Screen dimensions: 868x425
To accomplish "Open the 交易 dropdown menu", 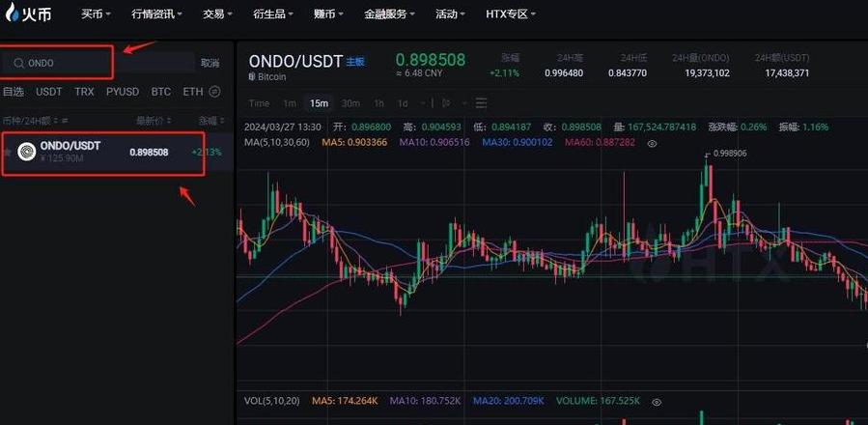I will pos(217,14).
